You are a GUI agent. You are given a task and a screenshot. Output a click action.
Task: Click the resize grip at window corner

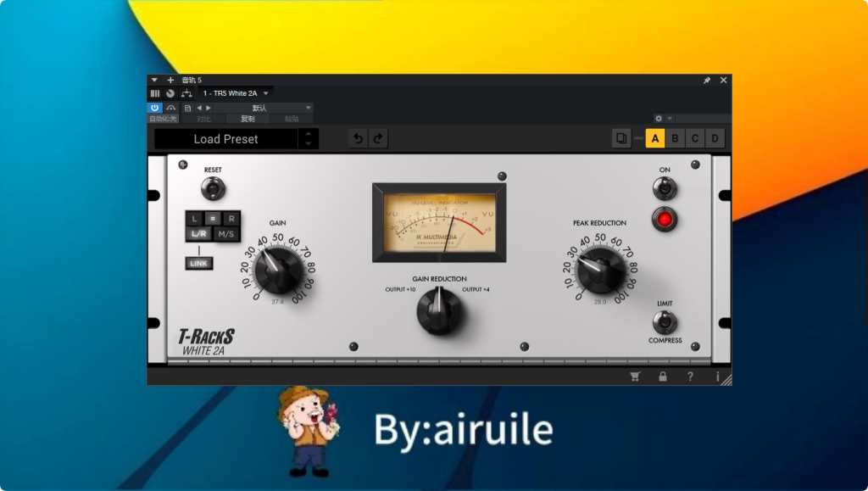tap(726, 380)
